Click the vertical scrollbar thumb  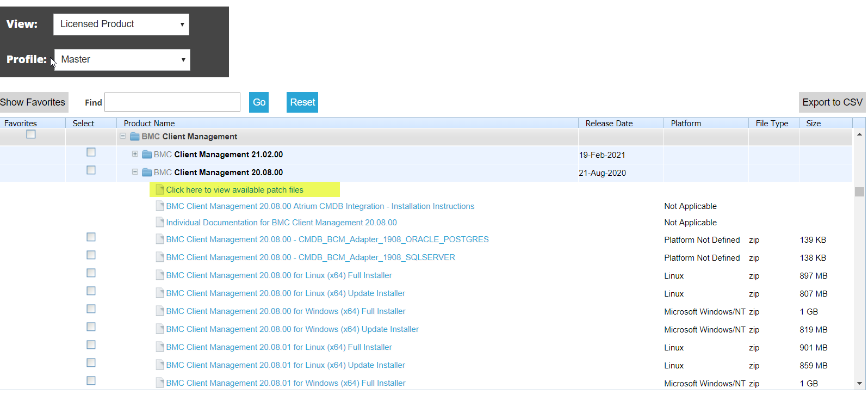point(859,192)
